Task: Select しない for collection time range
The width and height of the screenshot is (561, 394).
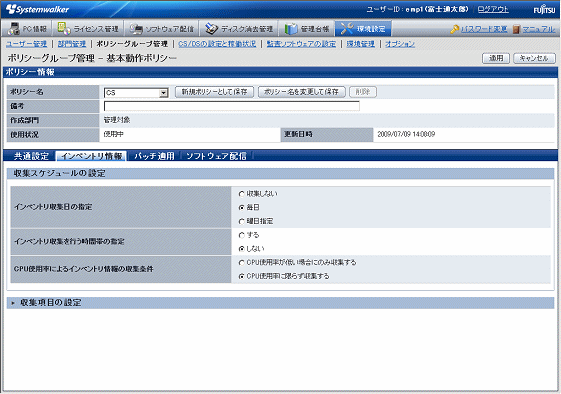Action: click(242, 249)
